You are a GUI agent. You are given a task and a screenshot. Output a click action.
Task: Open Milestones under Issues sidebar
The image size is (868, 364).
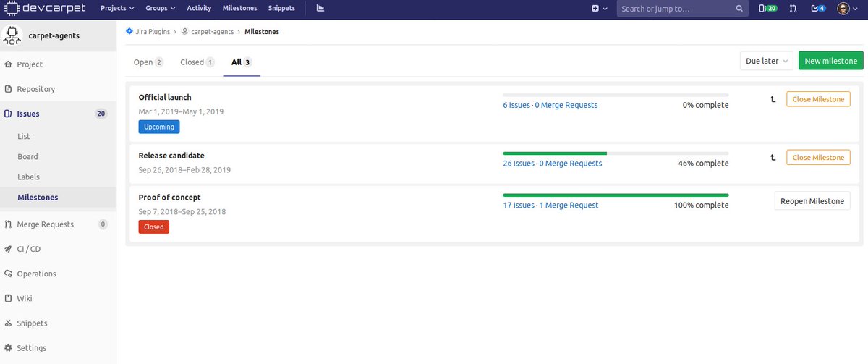pyautogui.click(x=38, y=197)
